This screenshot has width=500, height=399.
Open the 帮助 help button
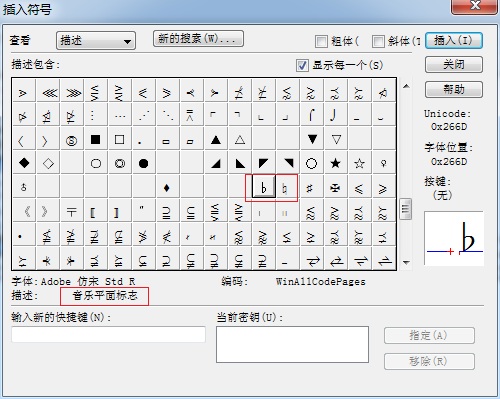pos(454,89)
